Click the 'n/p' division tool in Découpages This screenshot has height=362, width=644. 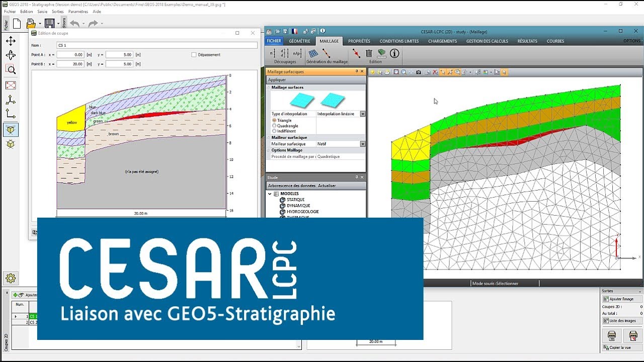pyautogui.click(x=297, y=53)
